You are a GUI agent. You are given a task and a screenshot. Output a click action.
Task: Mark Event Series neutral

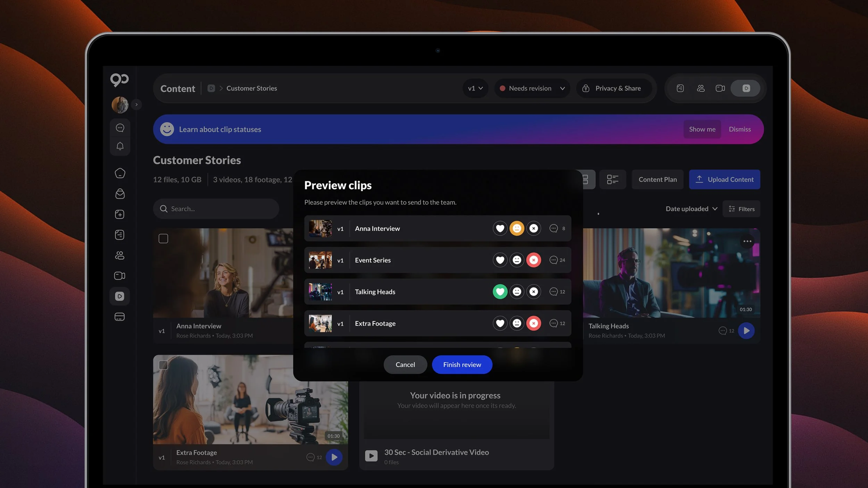click(517, 260)
